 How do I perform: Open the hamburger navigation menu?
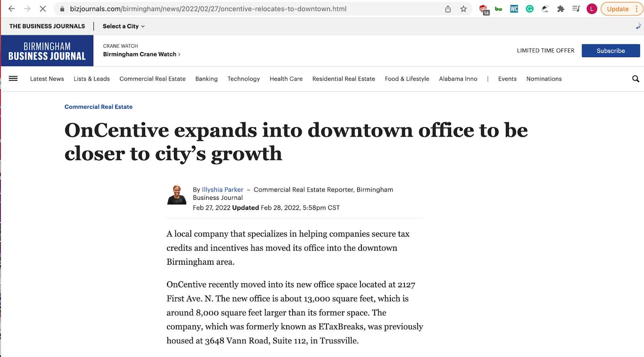[13, 79]
